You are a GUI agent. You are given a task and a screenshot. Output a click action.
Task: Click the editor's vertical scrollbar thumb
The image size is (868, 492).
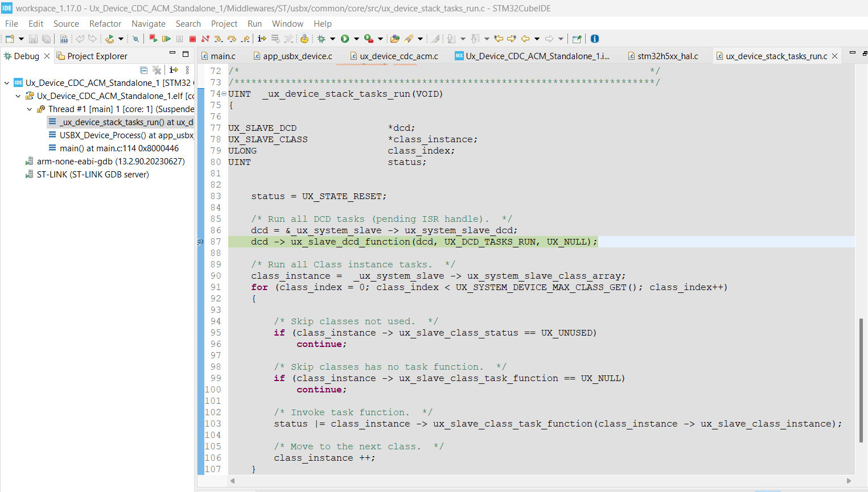coord(861,380)
